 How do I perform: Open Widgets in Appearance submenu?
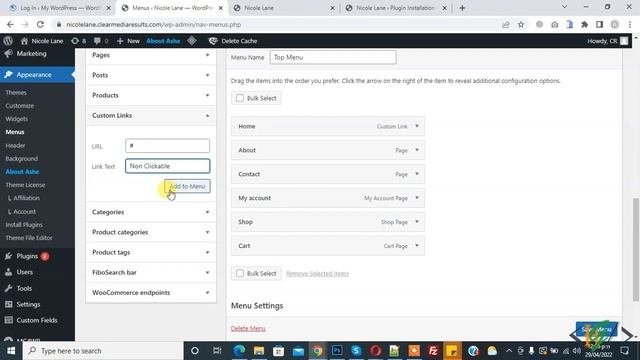tap(17, 119)
